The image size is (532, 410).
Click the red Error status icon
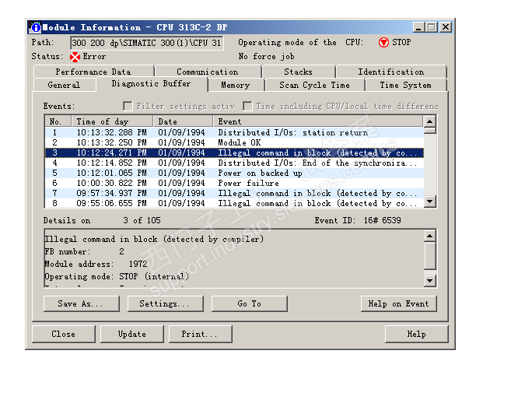[75, 57]
